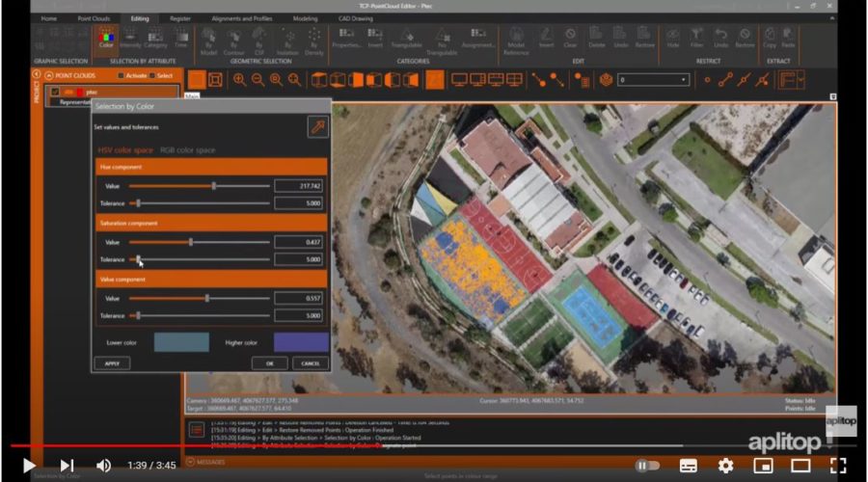Click the Saturation Value input field
Image resolution: width=868 pixels, height=482 pixels.
[299, 242]
